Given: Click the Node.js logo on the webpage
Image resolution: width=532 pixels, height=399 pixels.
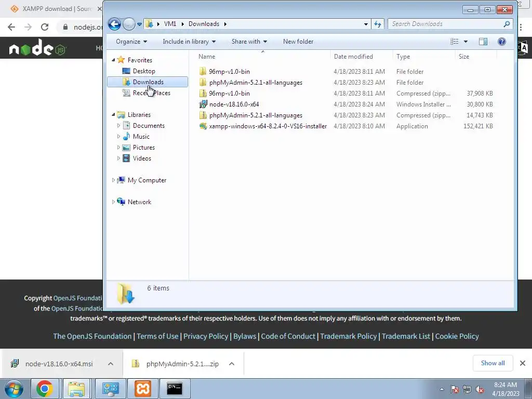Looking at the screenshot, I should click(x=37, y=48).
